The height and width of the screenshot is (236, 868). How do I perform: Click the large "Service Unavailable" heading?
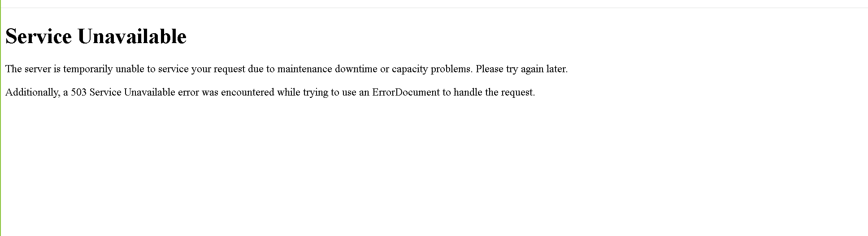coord(95,36)
